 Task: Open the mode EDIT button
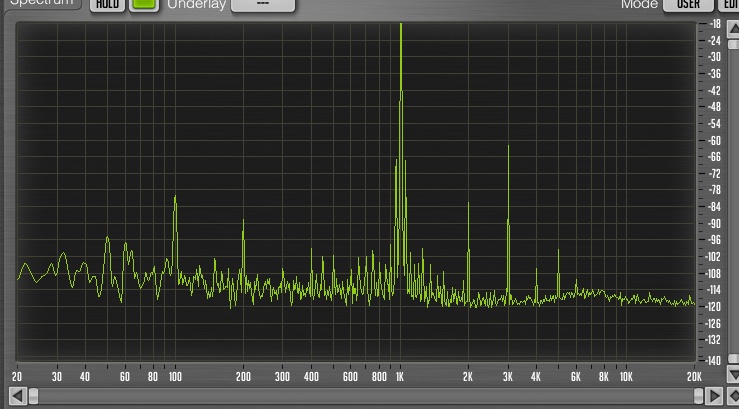pos(729,4)
